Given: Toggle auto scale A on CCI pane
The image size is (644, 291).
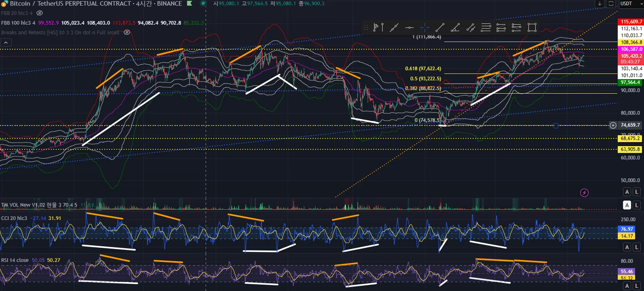Looking at the screenshot, I should (x=627, y=247).
